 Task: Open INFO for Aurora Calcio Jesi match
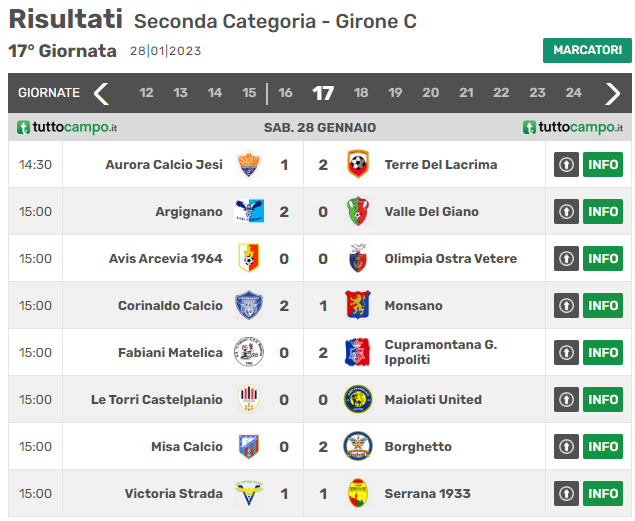click(x=603, y=164)
